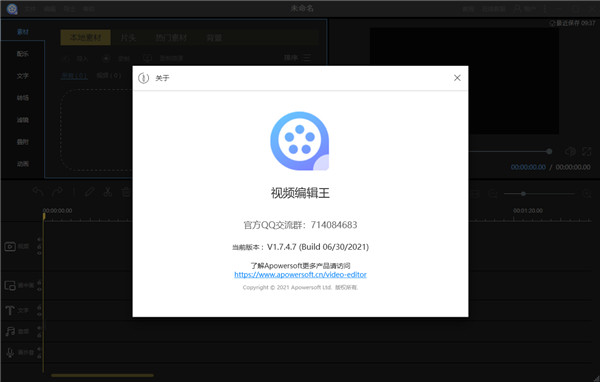Screen dimensions: 600x382
Task: Click the icon left of the fullscreen button
Action: [x=570, y=151]
